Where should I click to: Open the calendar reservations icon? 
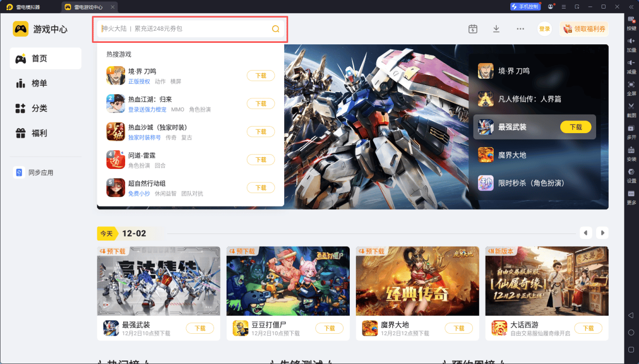click(x=472, y=29)
